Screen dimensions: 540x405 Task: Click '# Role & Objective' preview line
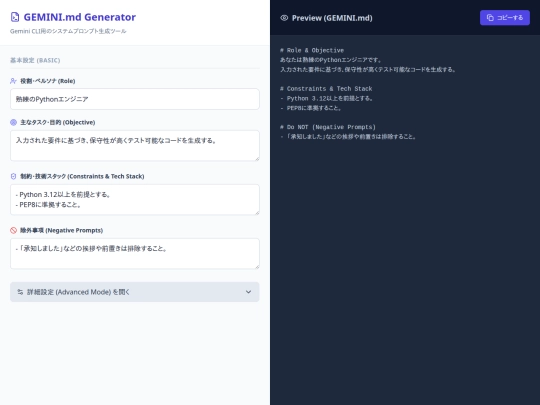(312, 50)
